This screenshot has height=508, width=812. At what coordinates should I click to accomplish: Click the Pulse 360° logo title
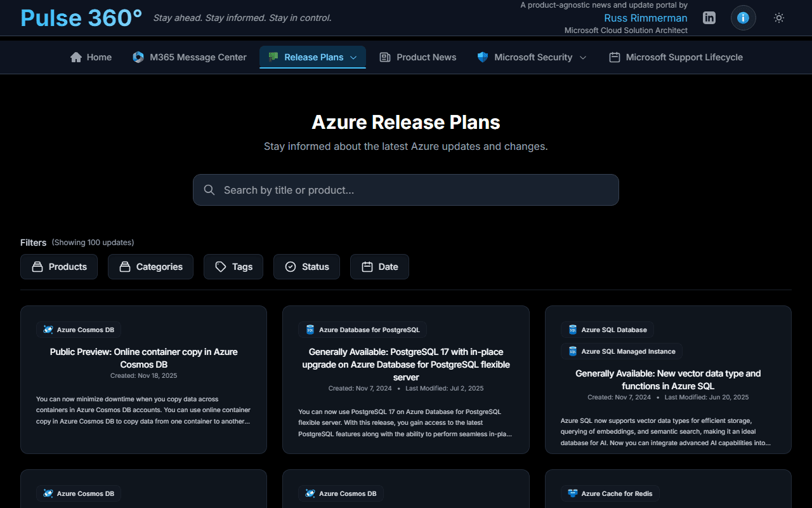(x=81, y=18)
